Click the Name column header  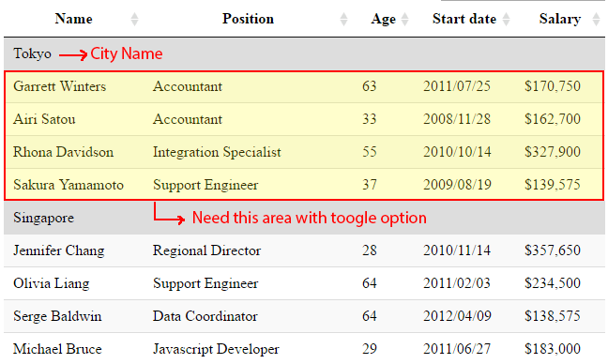pyautogui.click(x=74, y=19)
